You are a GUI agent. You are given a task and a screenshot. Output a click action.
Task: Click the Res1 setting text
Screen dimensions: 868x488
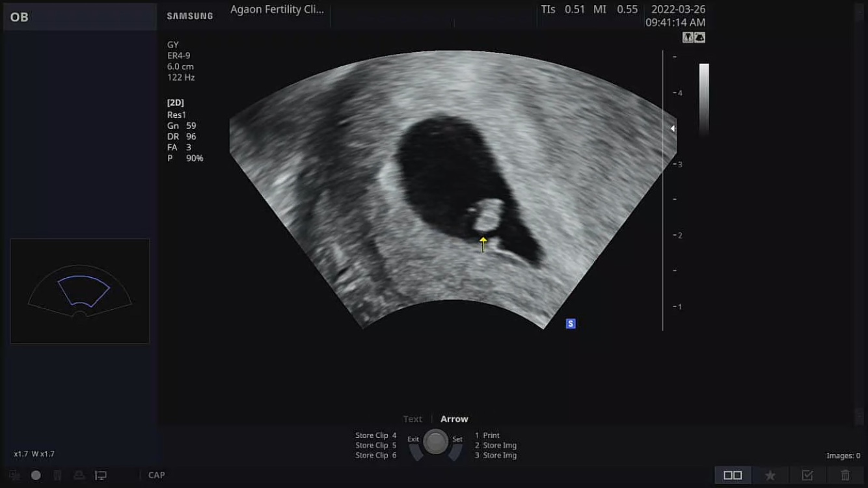(176, 115)
